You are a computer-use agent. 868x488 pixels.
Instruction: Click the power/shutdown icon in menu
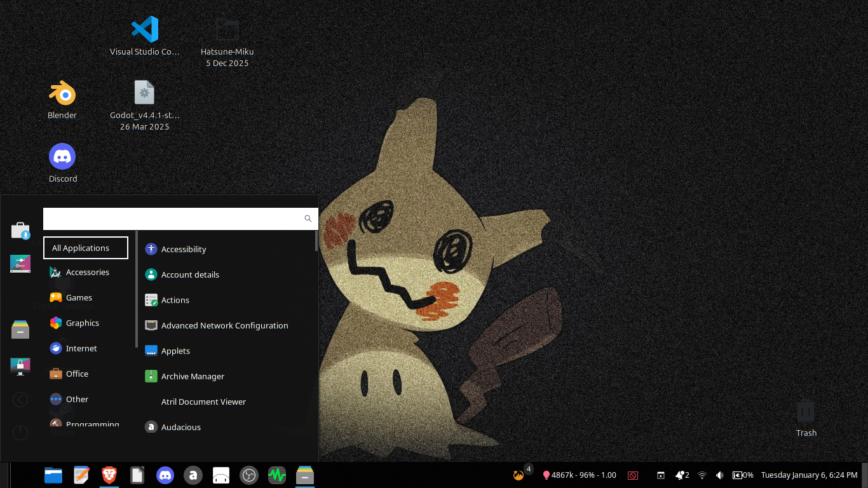pos(20,433)
